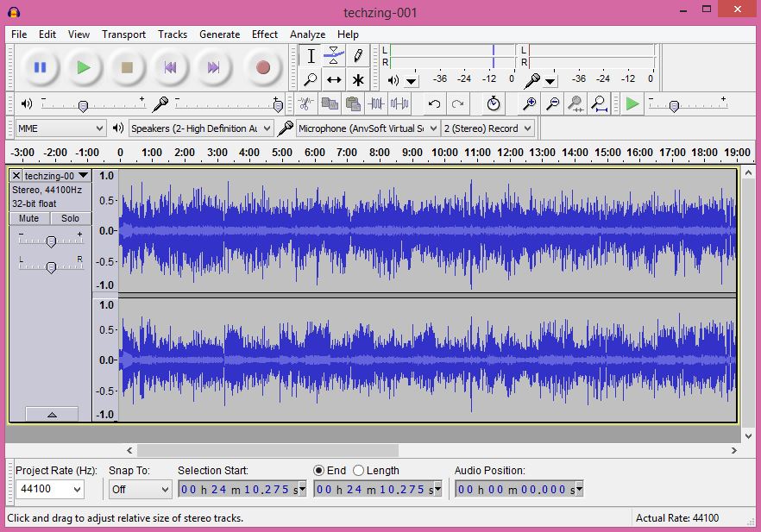Select the Envelope tool
This screenshot has width=761, height=532.
click(334, 56)
